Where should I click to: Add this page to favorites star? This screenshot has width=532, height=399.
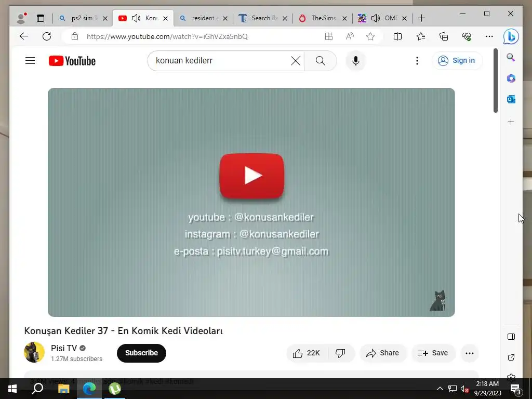click(370, 36)
